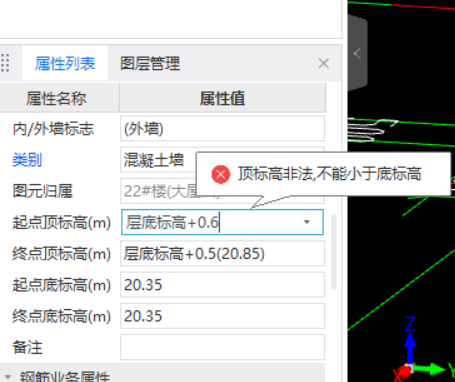Click the 图元归属 property label
455x382 pixels.
click(42, 191)
